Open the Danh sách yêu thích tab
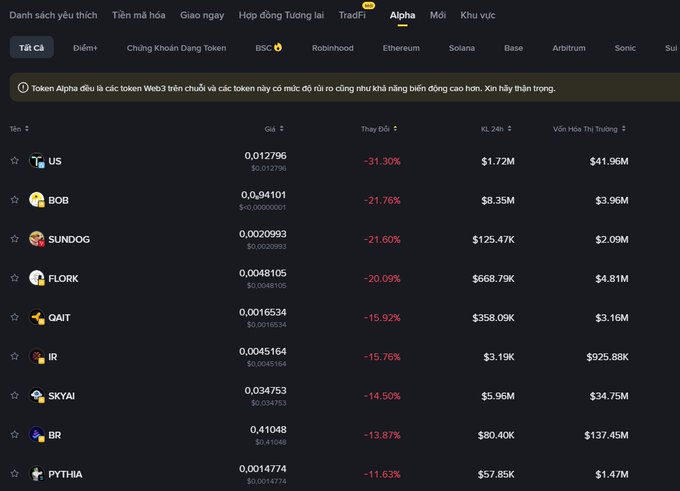The width and height of the screenshot is (680, 491). click(x=53, y=15)
